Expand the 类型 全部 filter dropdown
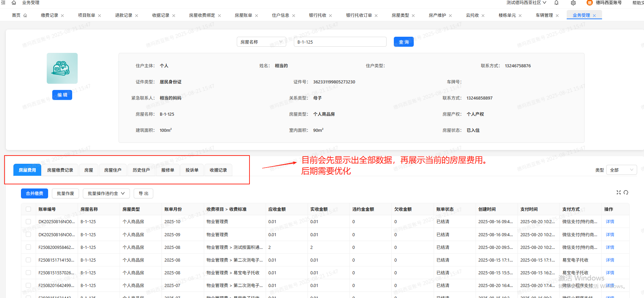 622,170
